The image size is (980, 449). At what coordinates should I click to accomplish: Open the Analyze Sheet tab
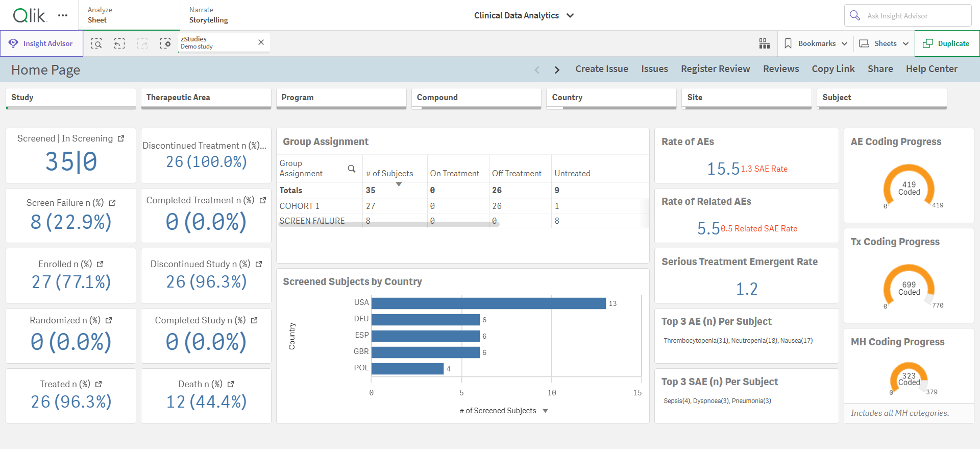click(x=129, y=15)
